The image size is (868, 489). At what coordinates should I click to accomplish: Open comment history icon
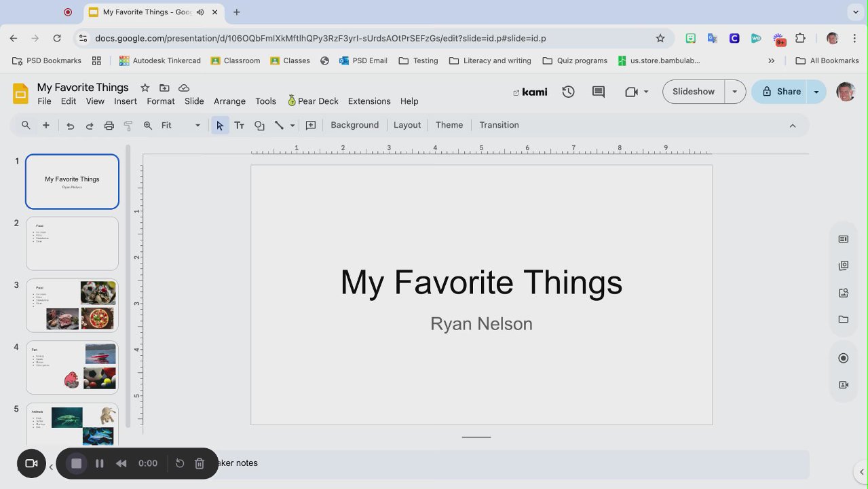coord(599,92)
